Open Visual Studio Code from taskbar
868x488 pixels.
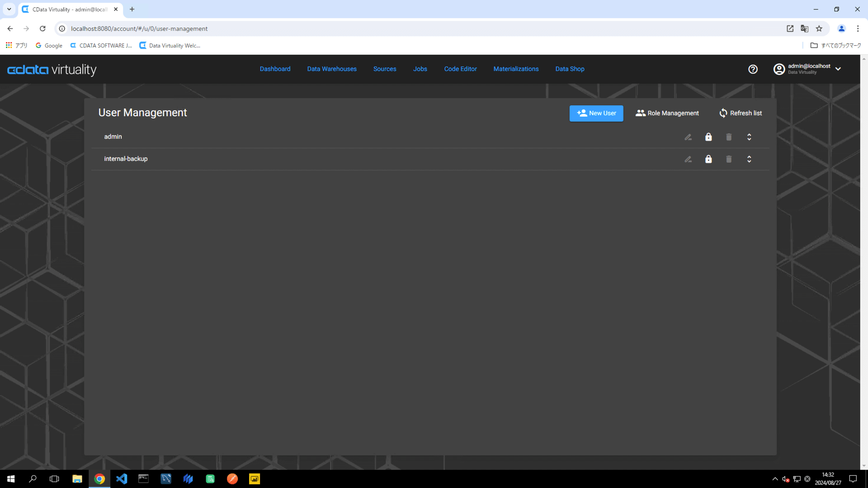[x=122, y=479]
